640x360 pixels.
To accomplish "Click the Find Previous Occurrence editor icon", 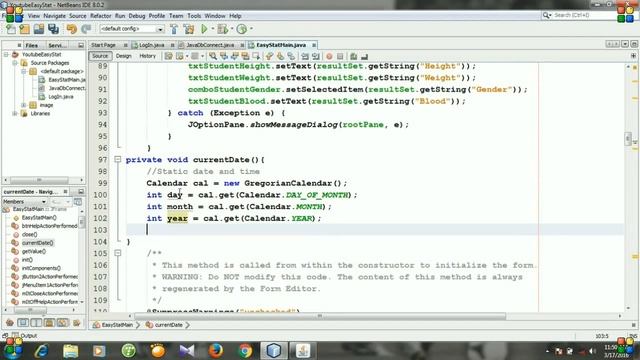I will point(224,56).
